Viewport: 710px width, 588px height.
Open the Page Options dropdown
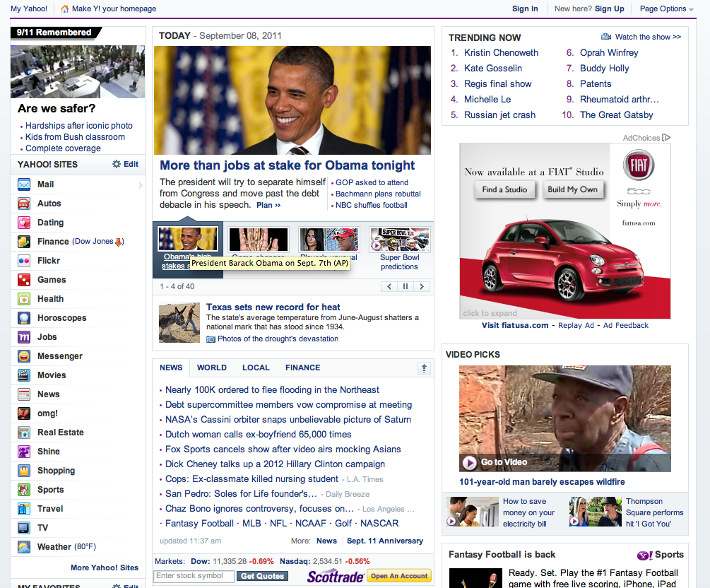point(666,8)
